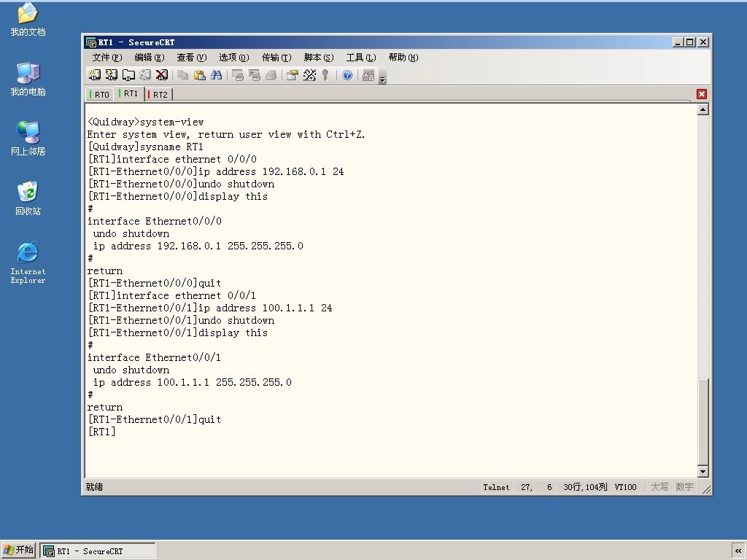Screen dimensions: 747x560
Task: Switch to the RT0 session tab
Action: tap(101, 95)
